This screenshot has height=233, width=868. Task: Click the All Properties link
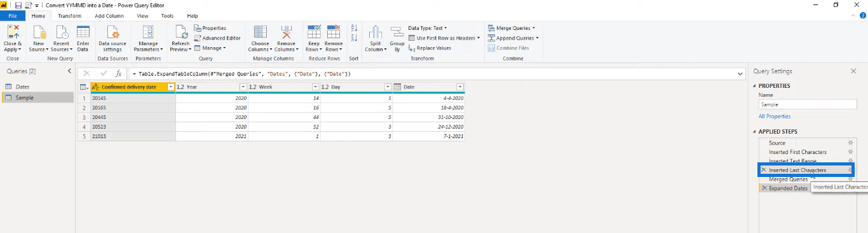coord(775,117)
